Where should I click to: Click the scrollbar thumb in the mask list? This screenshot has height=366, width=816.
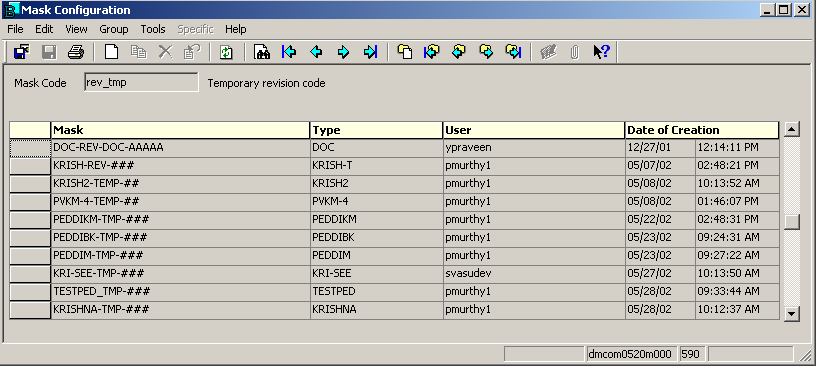click(x=792, y=222)
